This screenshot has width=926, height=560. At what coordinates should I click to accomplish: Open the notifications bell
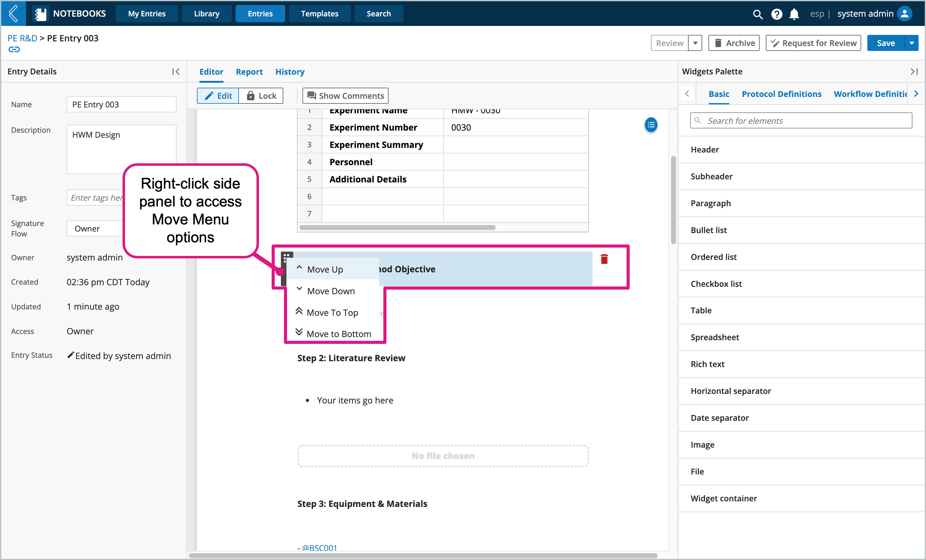794,14
